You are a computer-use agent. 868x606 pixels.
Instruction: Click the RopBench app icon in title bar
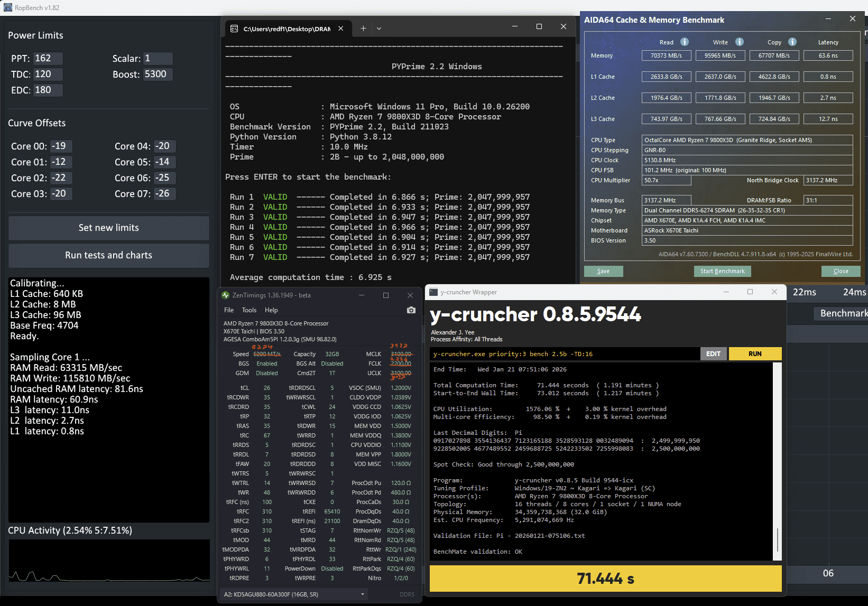[x=7, y=7]
